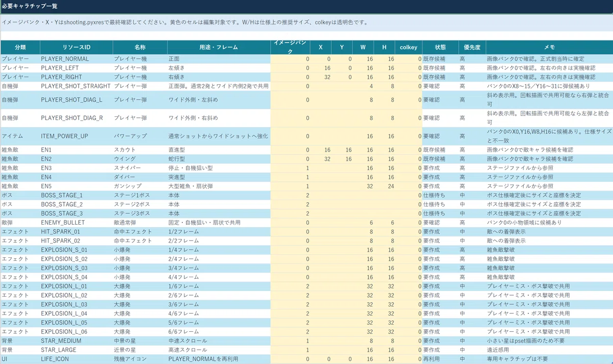This screenshot has height=364, width=613.
Task: Select the EXPLOSION_S_04 cell
Action: 76,277
